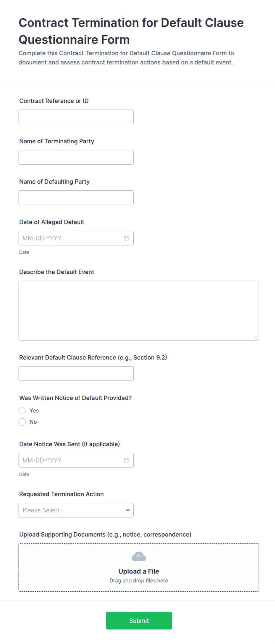The width and height of the screenshot is (275, 644).
Task: Open calendar icon for Date of Alleged Default
Action: click(x=127, y=238)
